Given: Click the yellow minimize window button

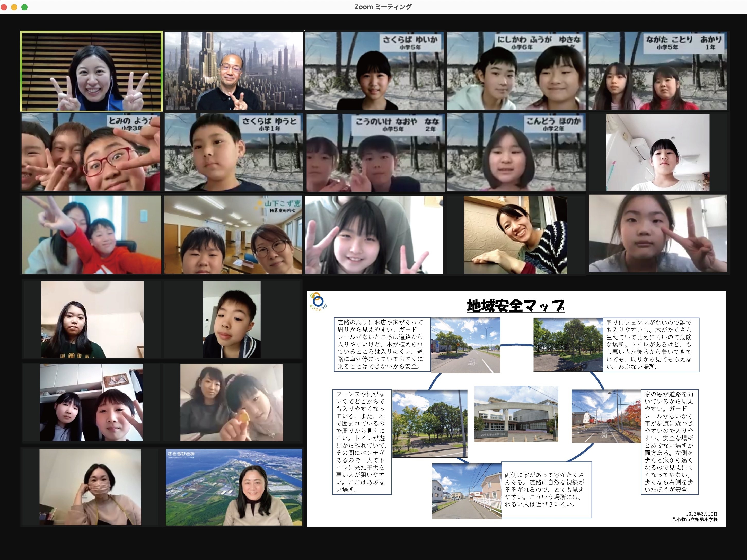Looking at the screenshot, I should 14,7.
